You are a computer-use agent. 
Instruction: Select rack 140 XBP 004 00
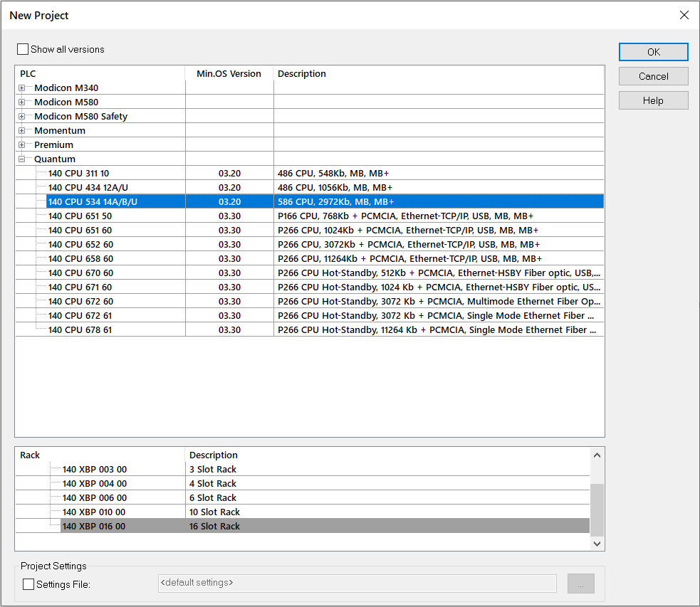point(302,483)
